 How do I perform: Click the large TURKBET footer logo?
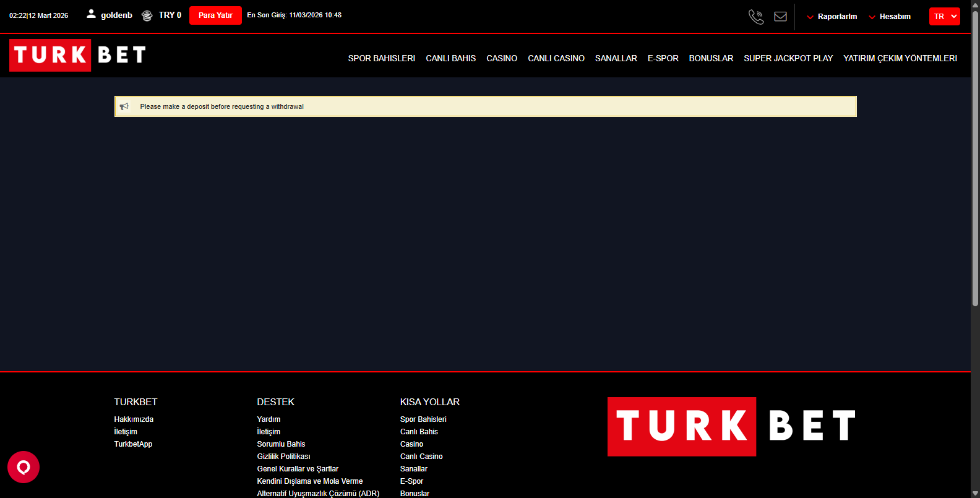[732, 427]
